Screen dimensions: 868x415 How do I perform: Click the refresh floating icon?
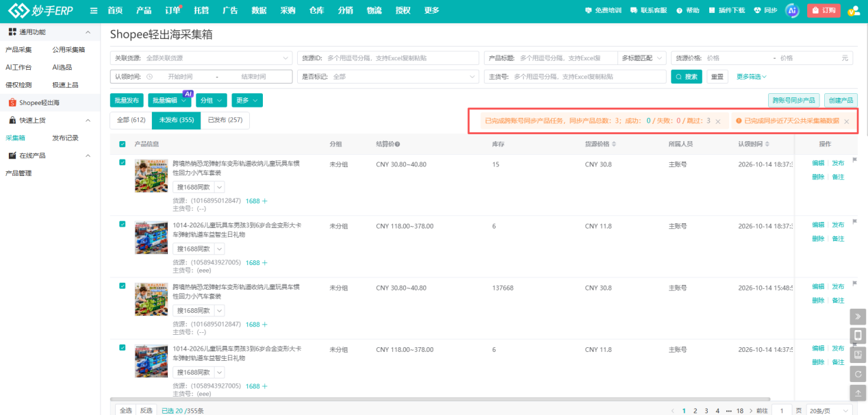click(x=858, y=374)
